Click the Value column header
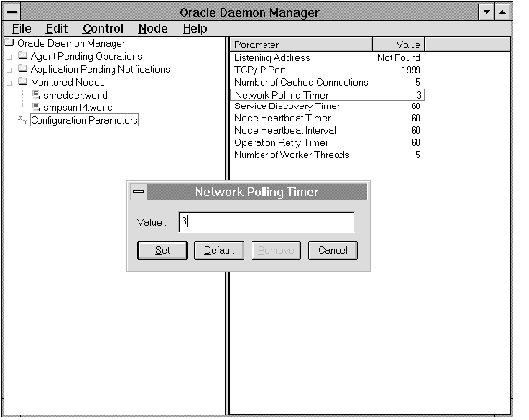529x420 pixels. (399, 44)
